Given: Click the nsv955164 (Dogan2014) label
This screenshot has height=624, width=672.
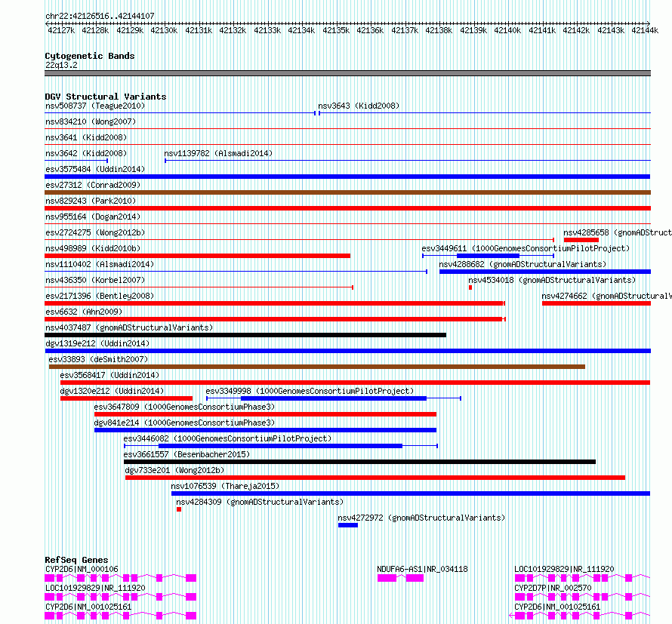Looking at the screenshot, I should point(93,217).
